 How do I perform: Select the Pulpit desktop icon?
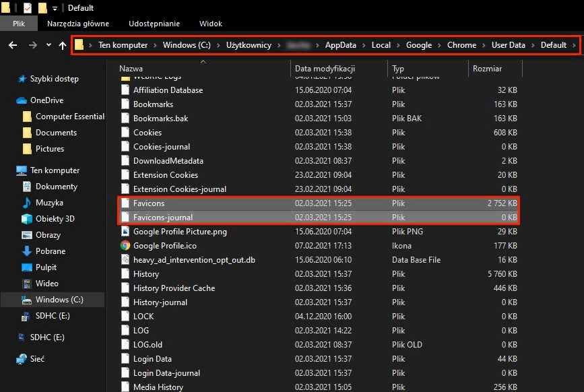[27, 267]
